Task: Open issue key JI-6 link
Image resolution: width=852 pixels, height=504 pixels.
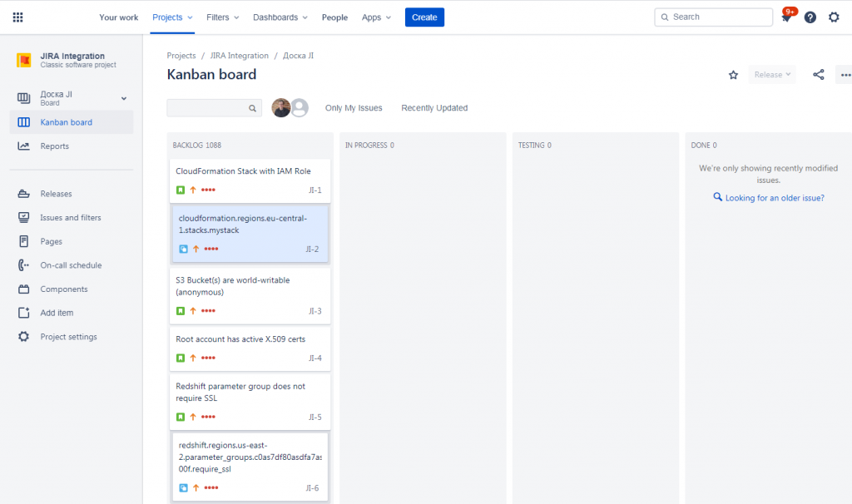Action: [x=313, y=487]
